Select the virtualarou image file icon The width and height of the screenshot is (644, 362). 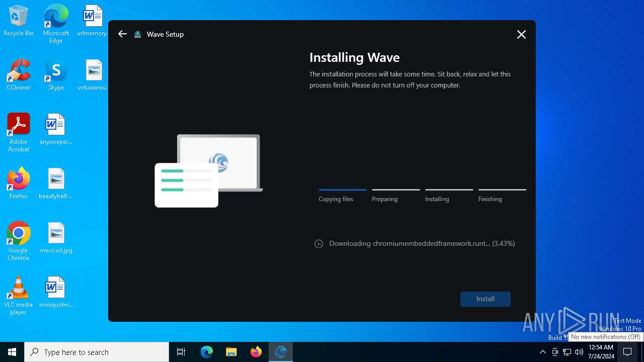point(93,75)
